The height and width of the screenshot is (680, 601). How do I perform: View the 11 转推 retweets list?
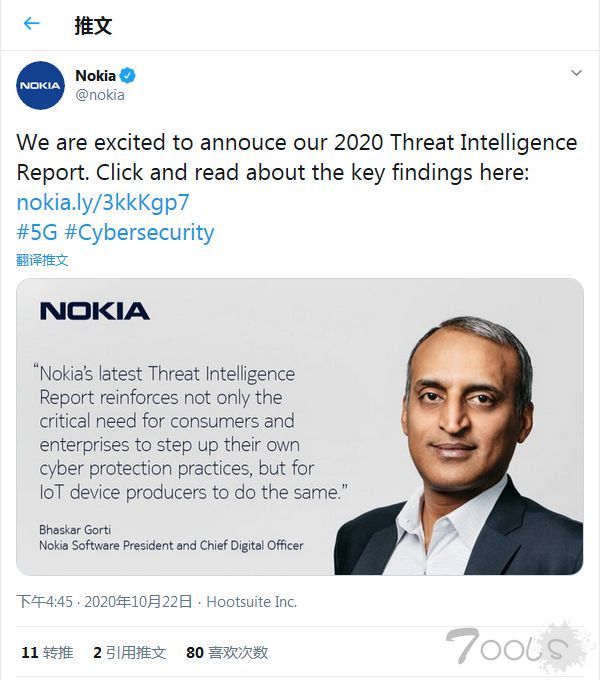[x=47, y=652]
